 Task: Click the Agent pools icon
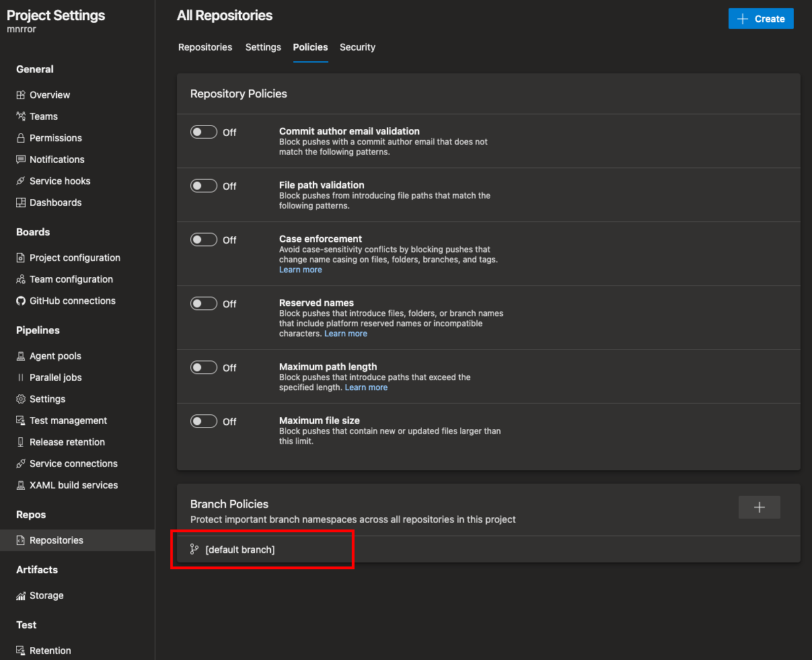(21, 356)
